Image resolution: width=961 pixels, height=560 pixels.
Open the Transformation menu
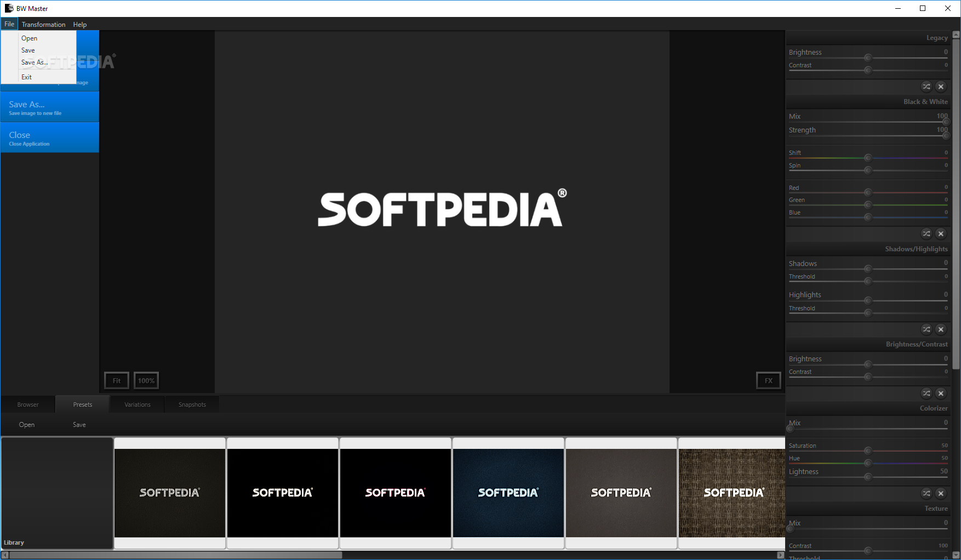tap(43, 25)
